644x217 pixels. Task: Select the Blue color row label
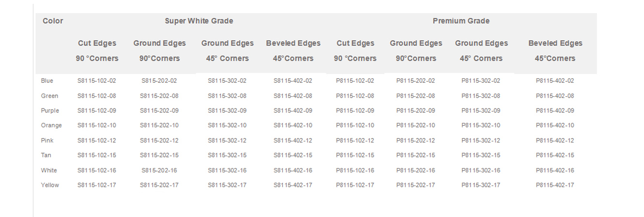47,80
